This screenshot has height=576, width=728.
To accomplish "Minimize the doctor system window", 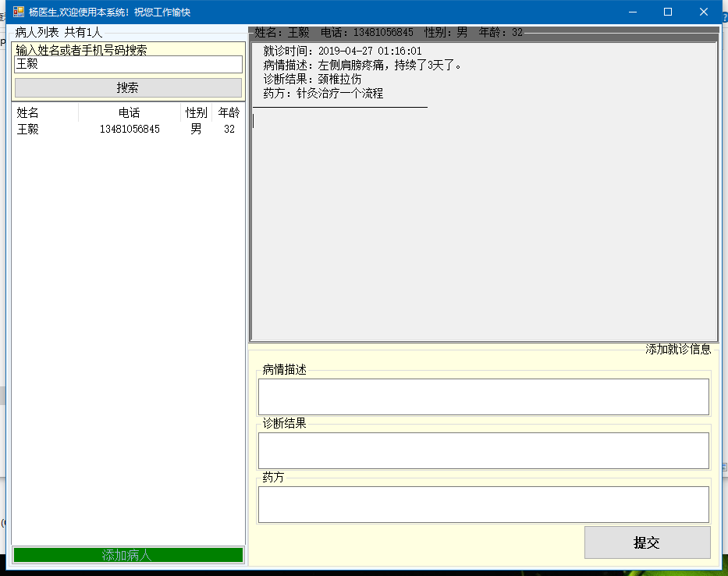I will (x=631, y=12).
